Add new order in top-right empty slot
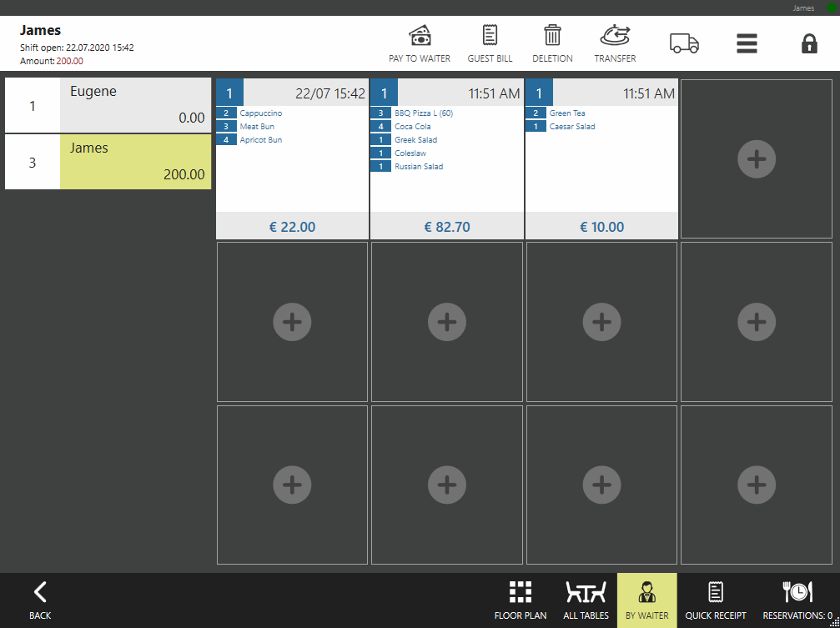840x628 pixels. point(756,159)
